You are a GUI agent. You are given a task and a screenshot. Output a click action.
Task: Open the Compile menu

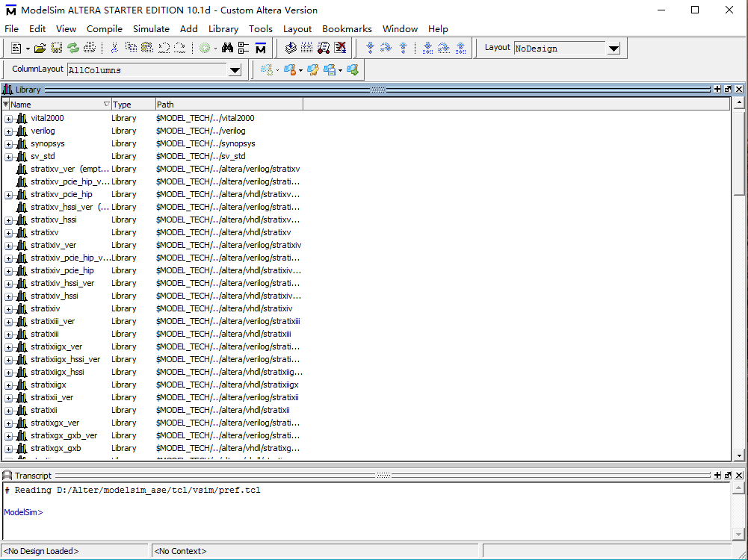pyautogui.click(x=105, y=29)
